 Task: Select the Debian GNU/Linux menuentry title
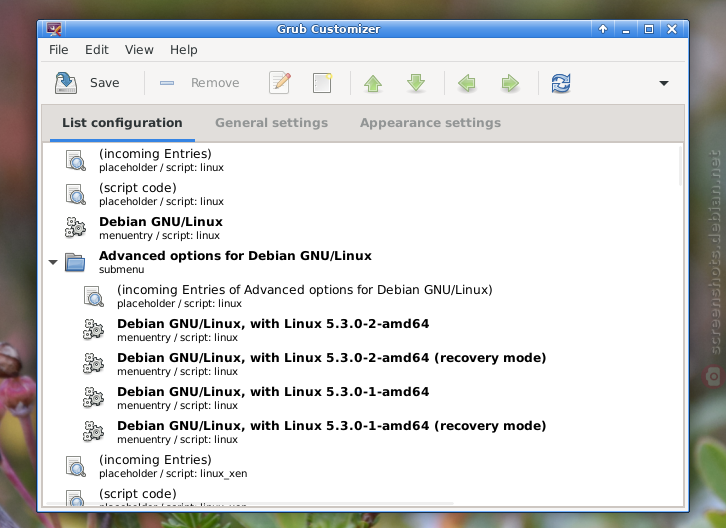click(x=161, y=222)
